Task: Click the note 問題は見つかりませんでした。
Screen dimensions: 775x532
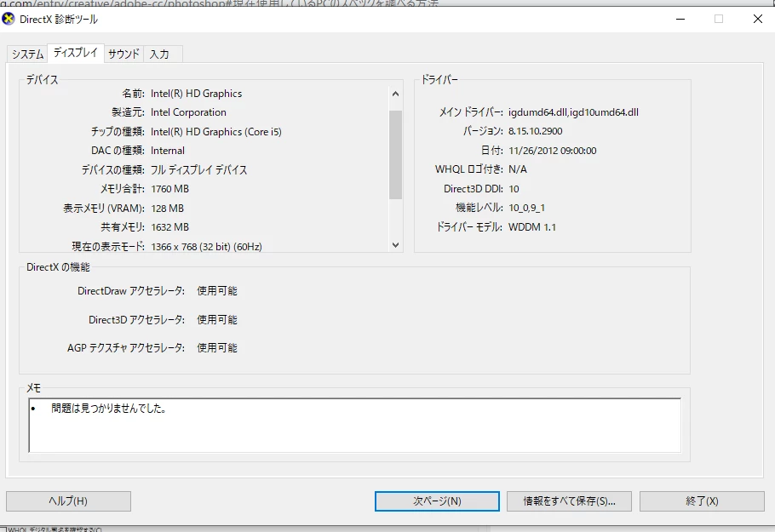Action: tap(109, 408)
